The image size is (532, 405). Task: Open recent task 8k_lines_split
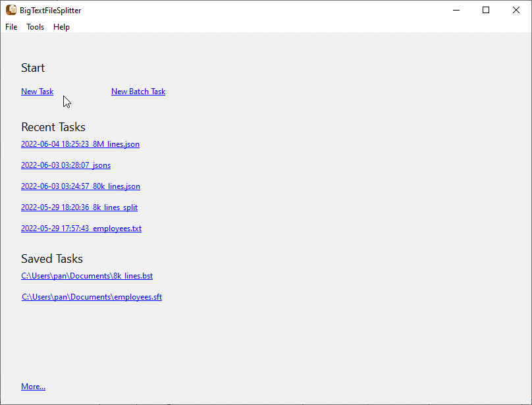[79, 207]
